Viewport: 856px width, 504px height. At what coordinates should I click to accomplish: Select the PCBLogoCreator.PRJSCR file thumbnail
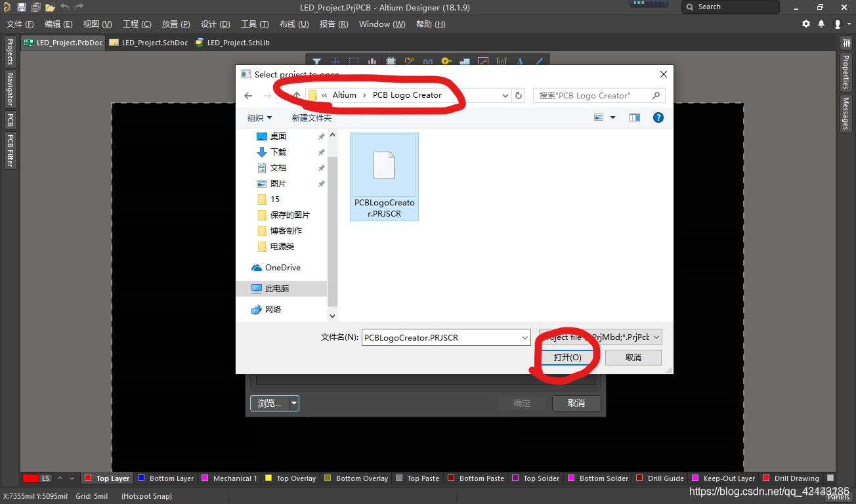pos(384,176)
